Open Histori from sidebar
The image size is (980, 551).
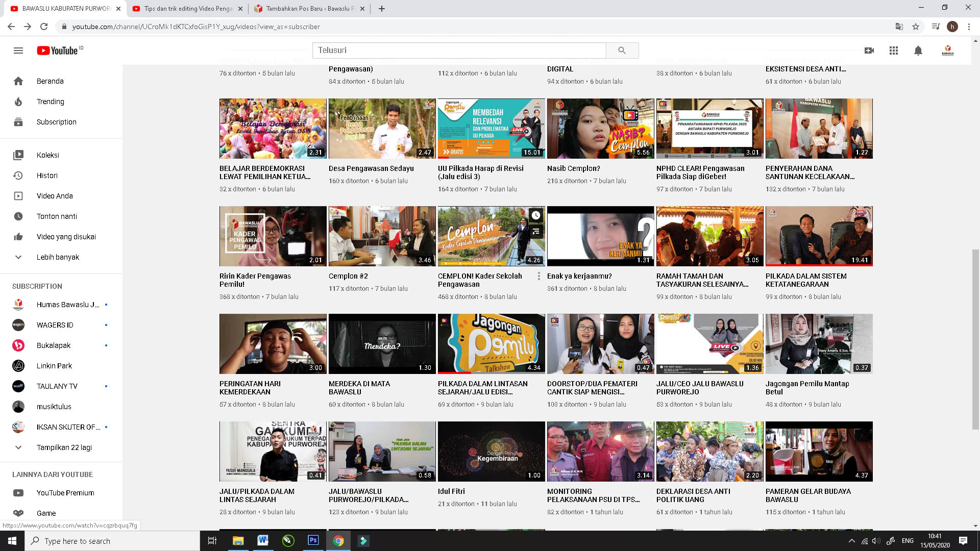click(x=47, y=176)
